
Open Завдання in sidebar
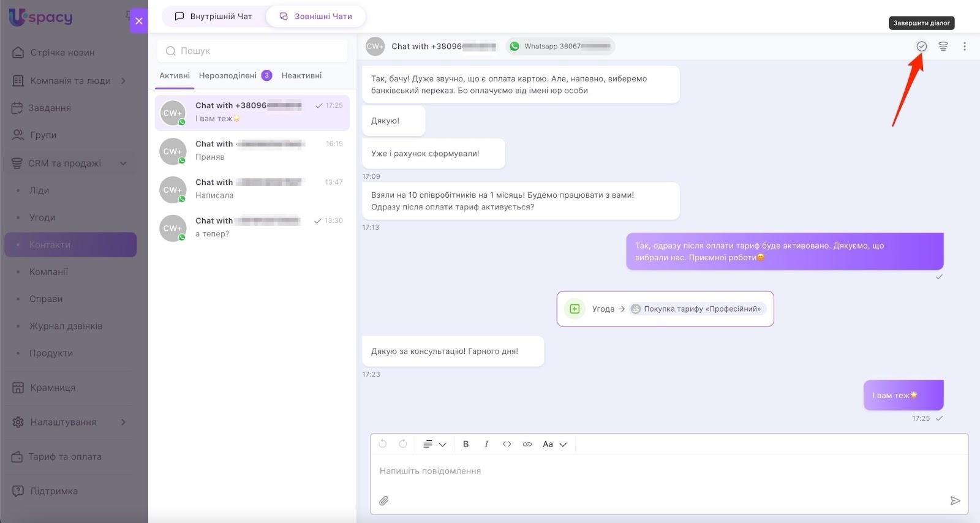tap(50, 108)
